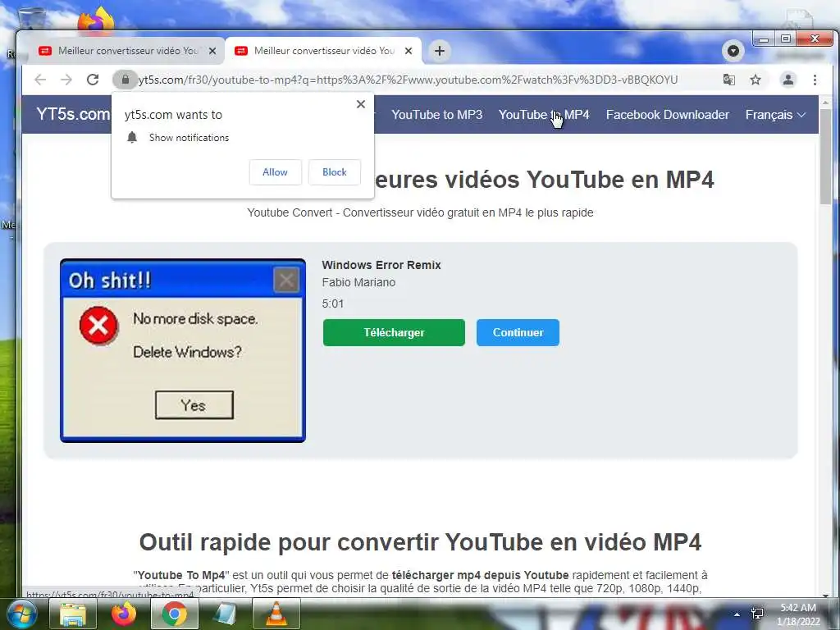Block yt5s.com notifications
Image resolution: width=840 pixels, height=630 pixels.
click(335, 172)
